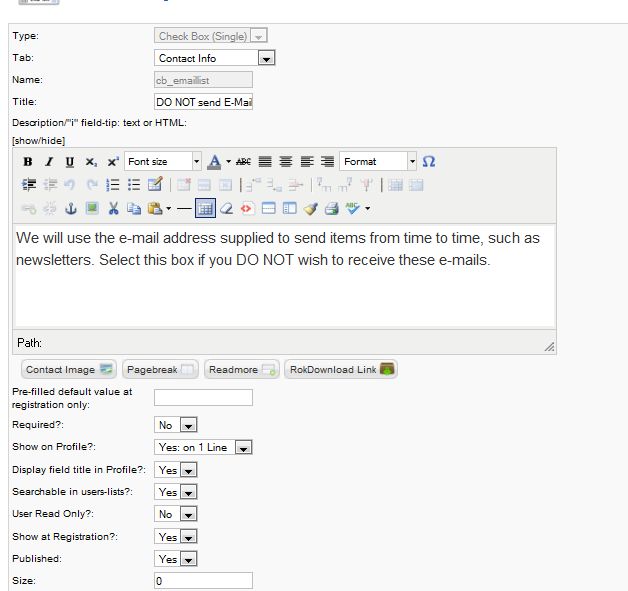Open Searchable in users-lists? dropdown
This screenshot has width=628, height=591.
pos(175,492)
